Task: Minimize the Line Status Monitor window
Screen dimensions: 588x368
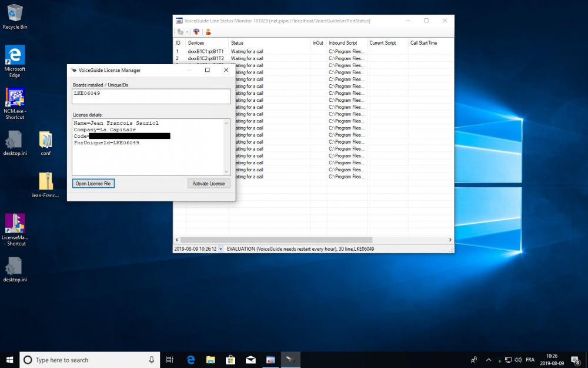Action: point(407,21)
